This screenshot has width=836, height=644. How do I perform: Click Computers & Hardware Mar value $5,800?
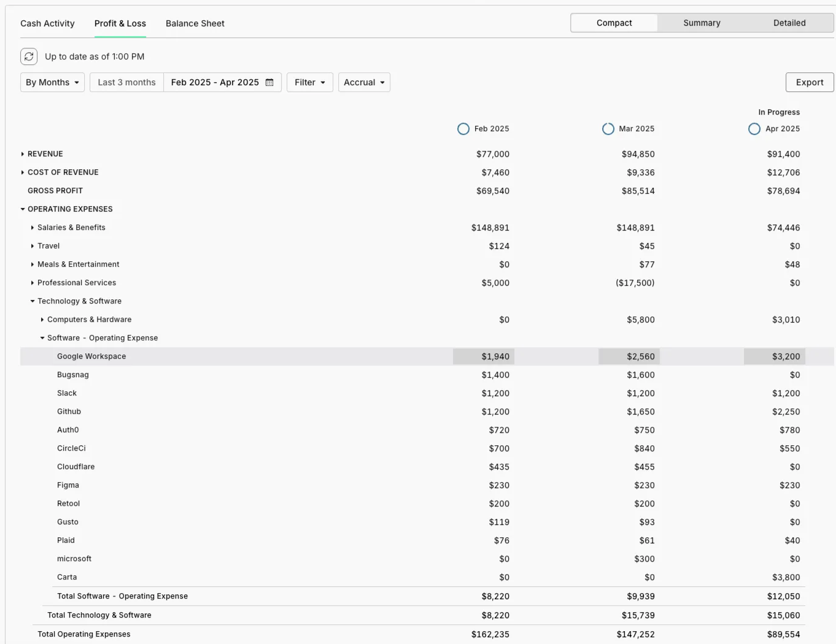point(641,320)
